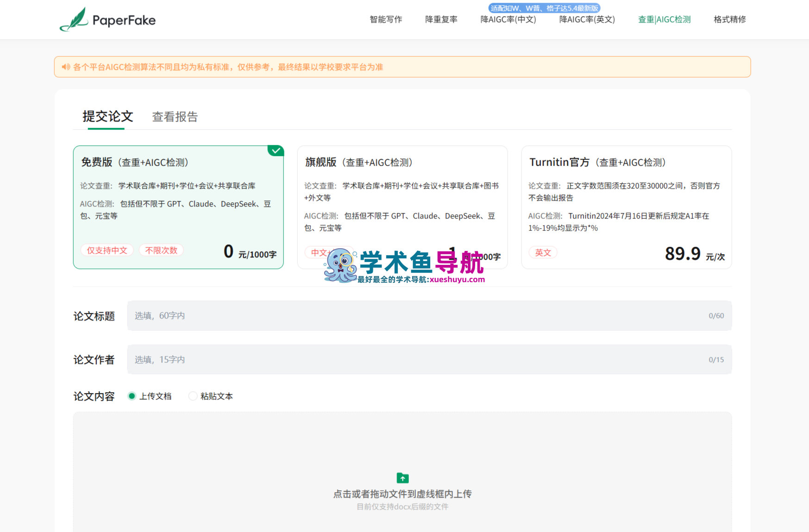Select the Turnitin官方 plan card
This screenshot has width=809, height=532.
(627, 207)
